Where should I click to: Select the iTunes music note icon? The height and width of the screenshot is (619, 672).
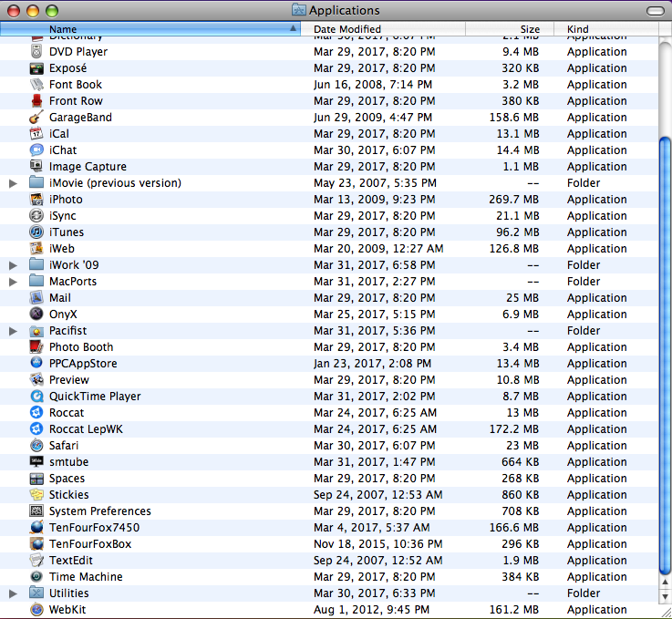point(36,232)
